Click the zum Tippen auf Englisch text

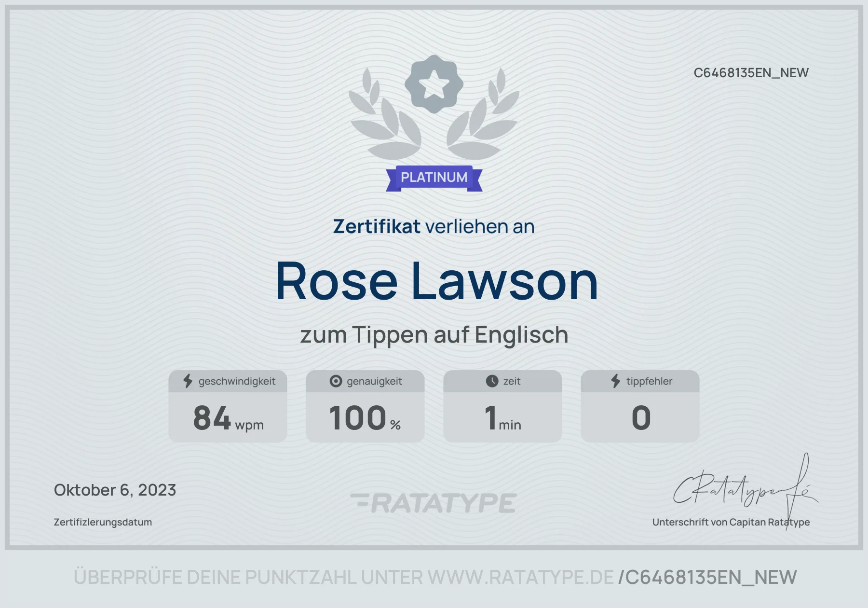[434, 335]
